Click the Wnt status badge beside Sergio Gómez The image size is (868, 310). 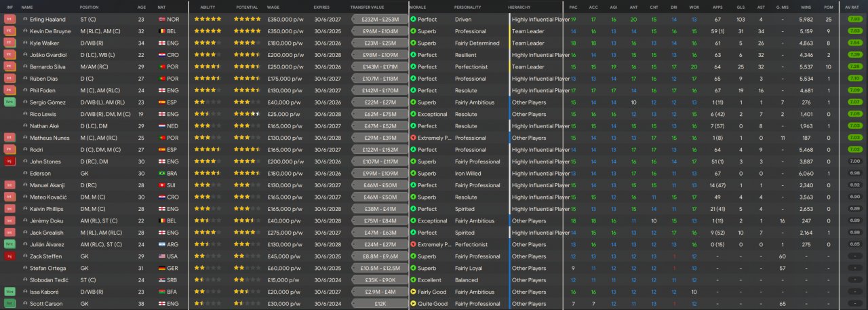9,102
